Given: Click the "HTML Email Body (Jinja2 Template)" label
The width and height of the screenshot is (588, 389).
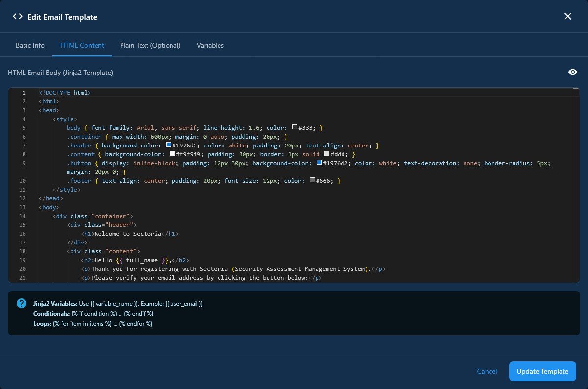Looking at the screenshot, I should pyautogui.click(x=61, y=73).
